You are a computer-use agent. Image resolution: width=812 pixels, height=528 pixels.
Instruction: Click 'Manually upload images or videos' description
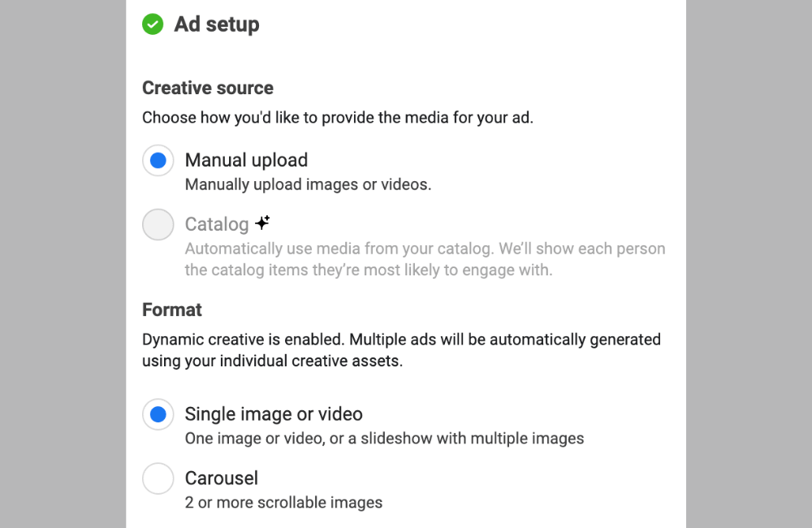point(308,184)
